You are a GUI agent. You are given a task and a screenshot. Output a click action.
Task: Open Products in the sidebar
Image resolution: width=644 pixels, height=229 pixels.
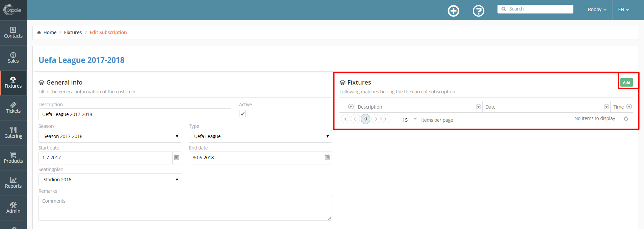point(13,158)
